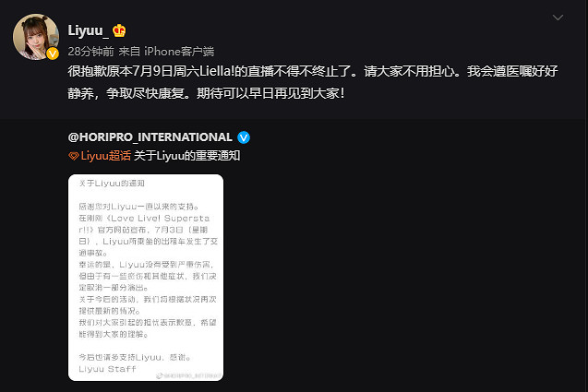Click the 关于Liyuu的重要通知 repost text
Viewport: 588px width, 392px height.
pos(187,156)
